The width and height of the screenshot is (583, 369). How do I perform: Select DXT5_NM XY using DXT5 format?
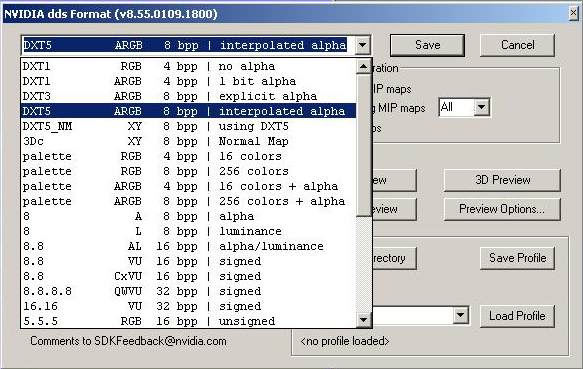(x=189, y=126)
